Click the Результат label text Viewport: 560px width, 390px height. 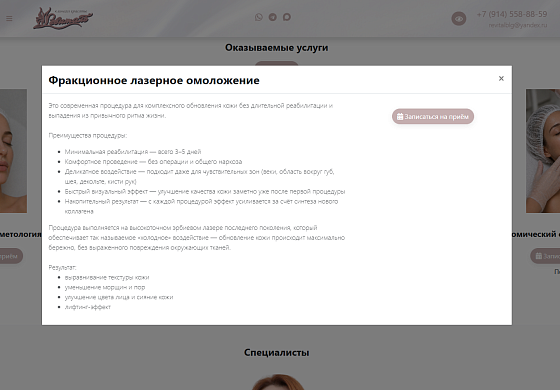point(62,268)
